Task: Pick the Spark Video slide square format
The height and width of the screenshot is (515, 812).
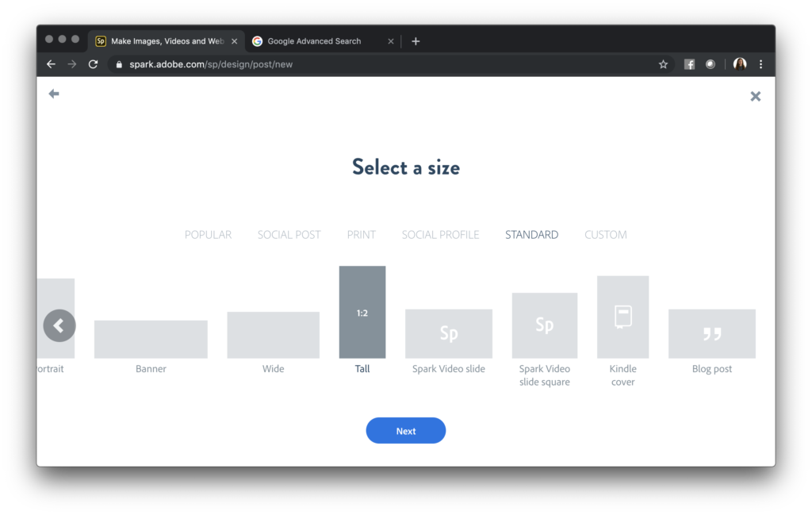Action: (545, 325)
